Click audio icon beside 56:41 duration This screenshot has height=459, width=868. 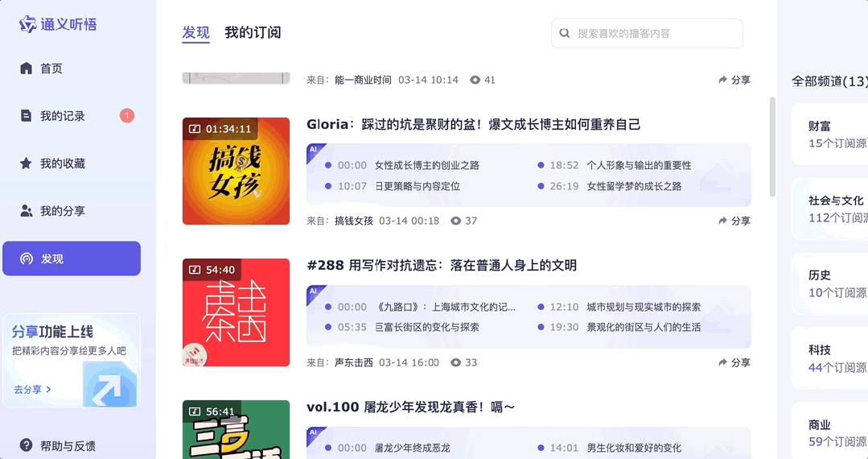tap(195, 411)
